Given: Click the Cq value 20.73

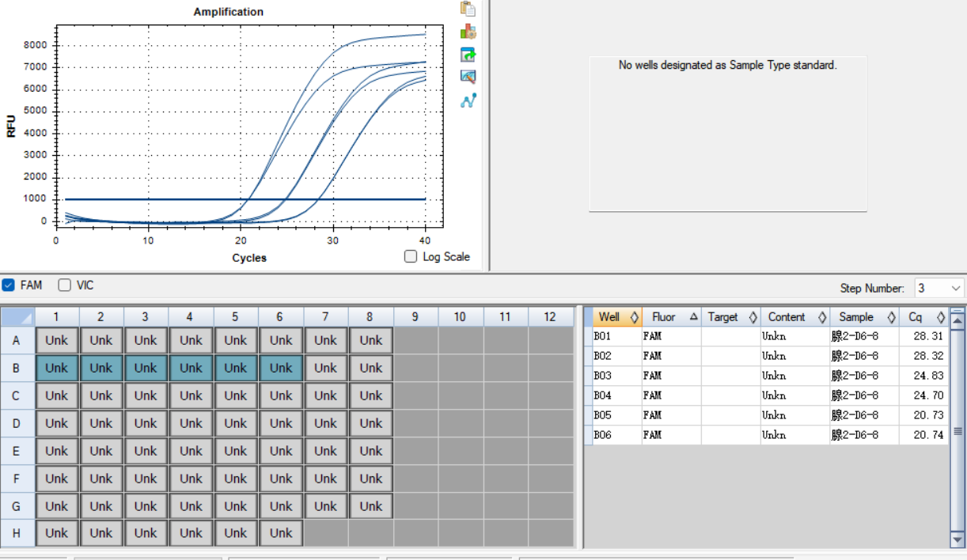Looking at the screenshot, I should tap(927, 415).
